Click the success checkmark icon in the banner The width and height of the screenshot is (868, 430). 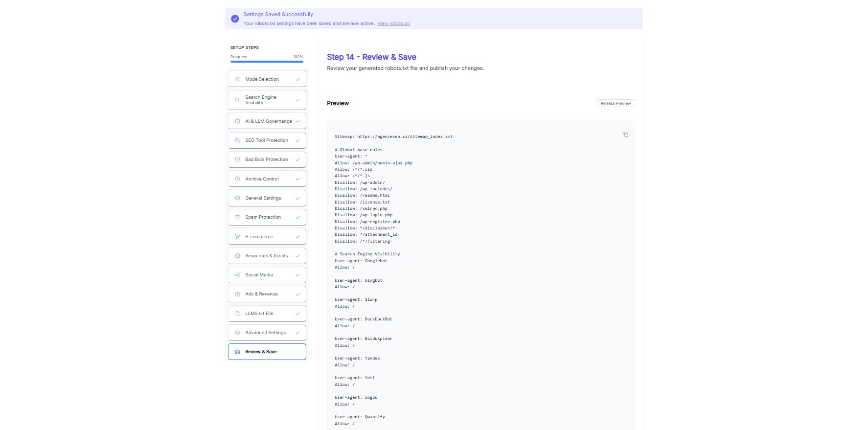click(x=235, y=19)
